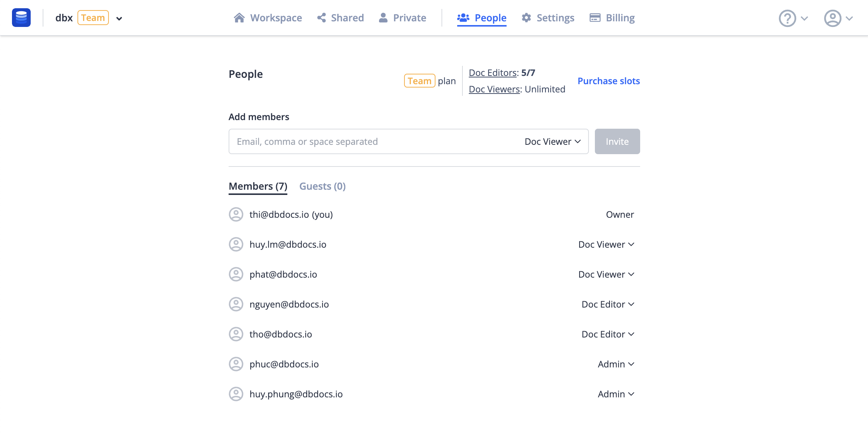Open the user account avatar menu
868x437 pixels.
point(838,18)
